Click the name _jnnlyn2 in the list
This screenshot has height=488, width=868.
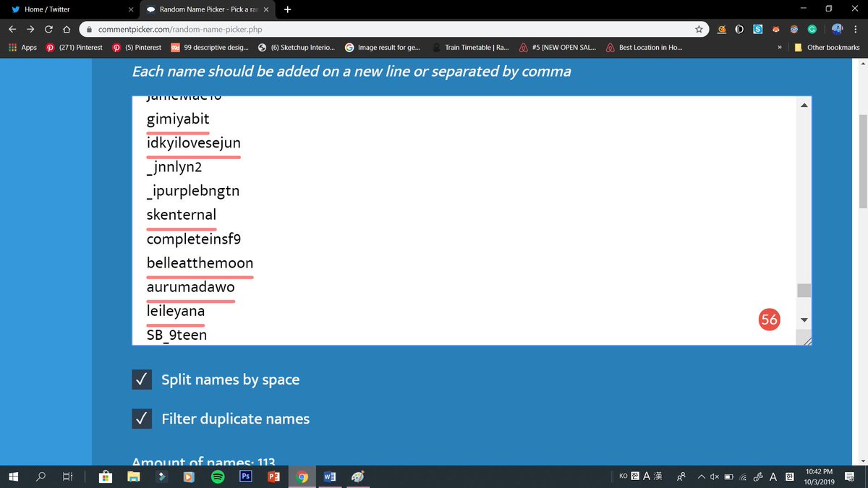(174, 167)
